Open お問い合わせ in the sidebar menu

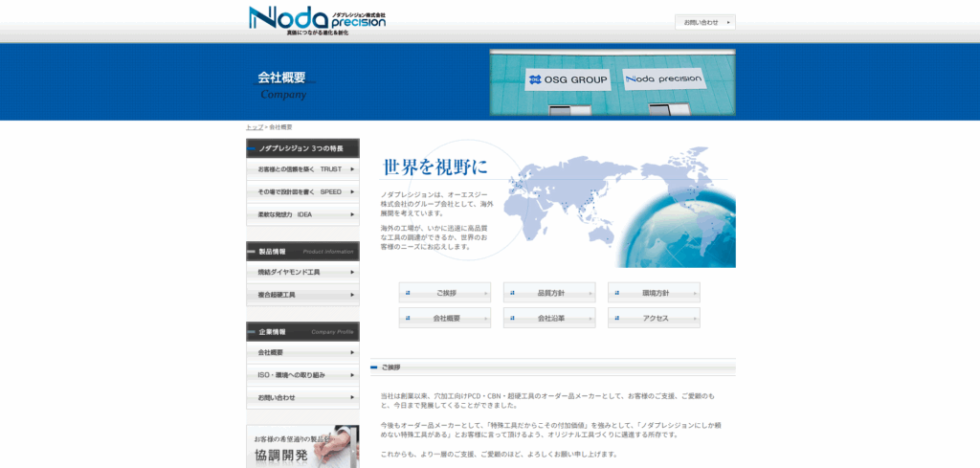302,397
